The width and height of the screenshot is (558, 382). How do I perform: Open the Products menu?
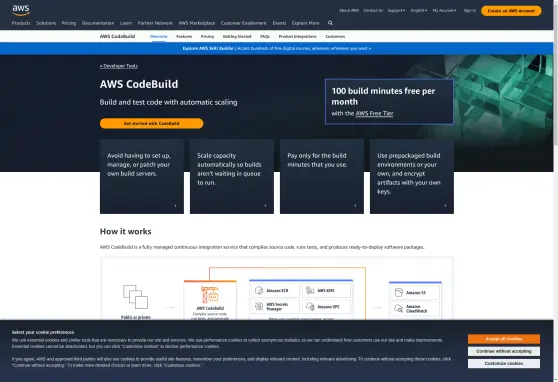21,23
